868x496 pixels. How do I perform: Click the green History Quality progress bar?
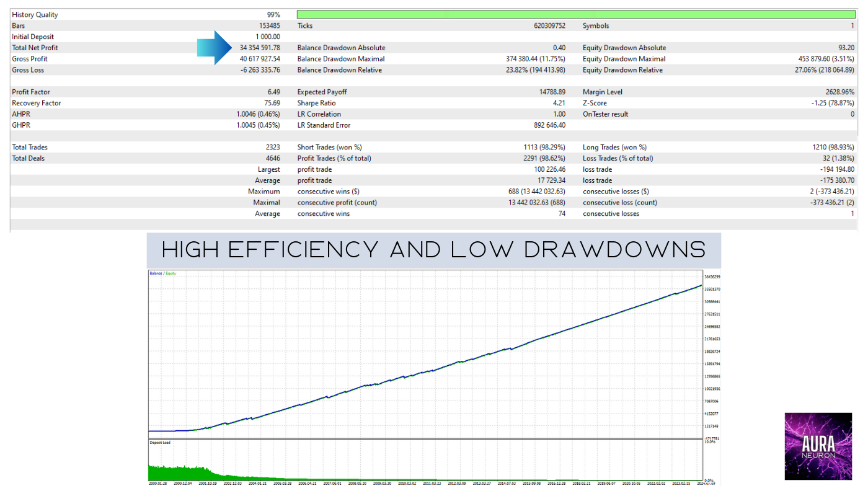[x=576, y=14]
